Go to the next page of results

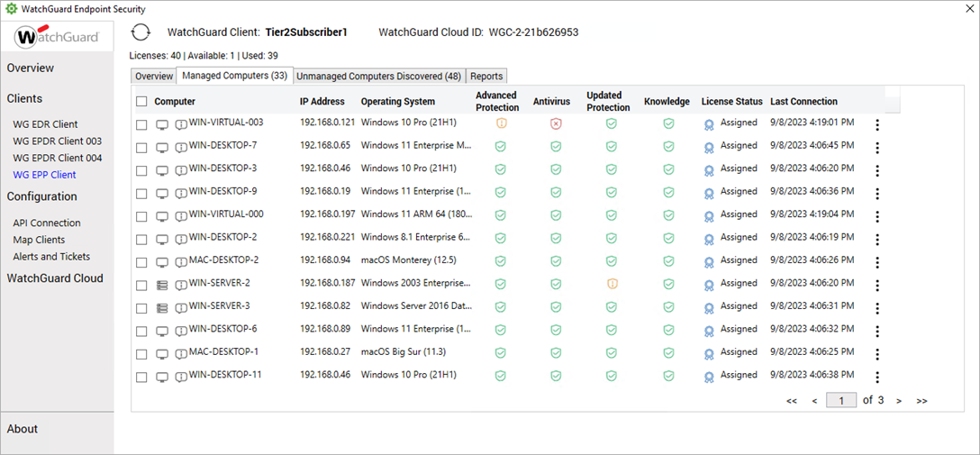point(899,401)
